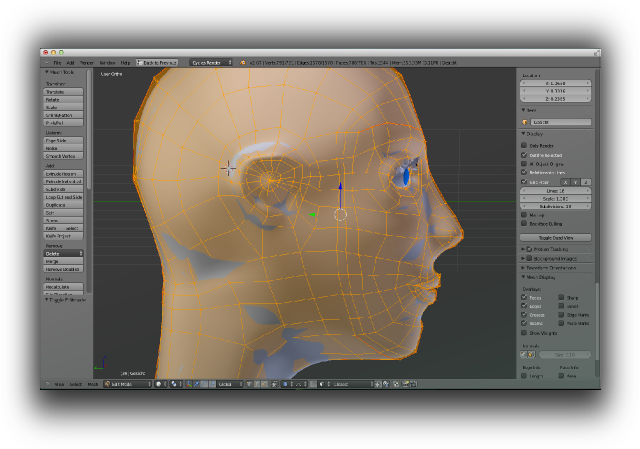
Task: Click the white manipulator center circle
Action: 340,213
